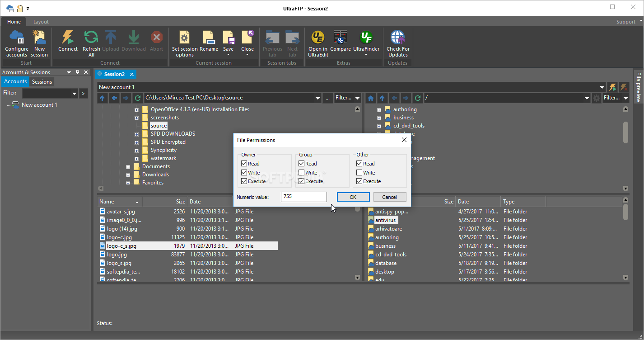Expand the SPD DOWNLOADS folder
Image resolution: width=644 pixels, height=340 pixels.
(x=136, y=134)
